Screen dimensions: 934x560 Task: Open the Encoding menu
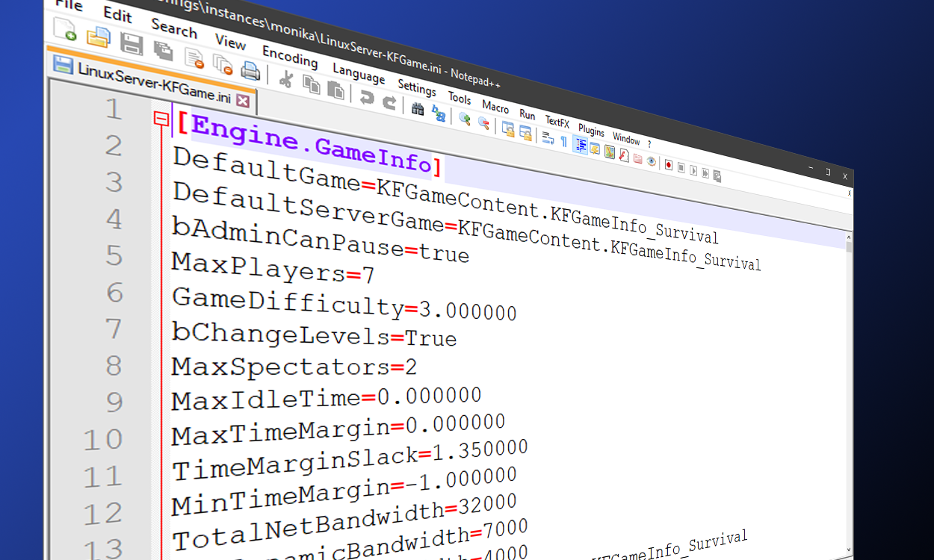pyautogui.click(x=290, y=57)
